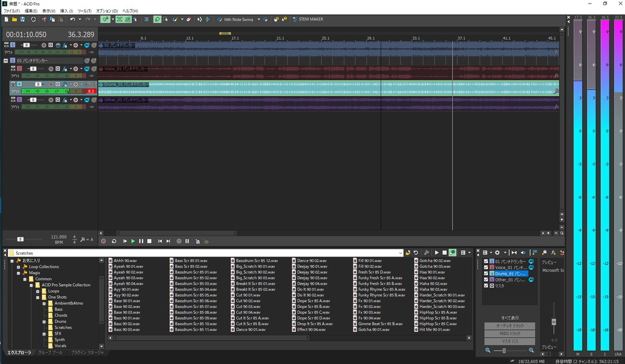The height and width of the screenshot is (364, 625).
Task: Click the red Record button in the transport
Action: [x=103, y=241]
